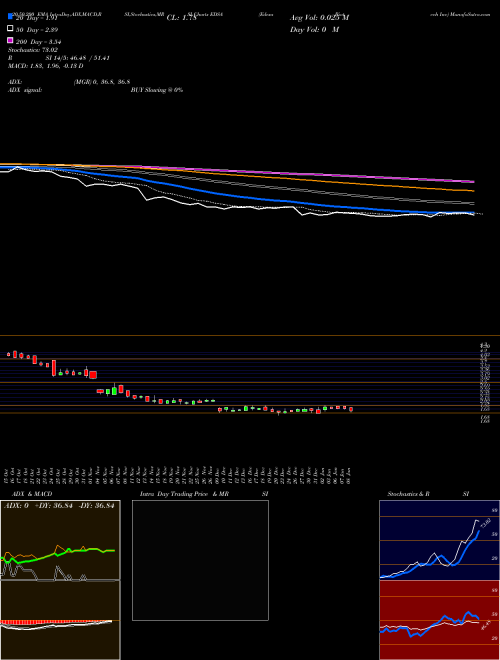Click the 'Day Vol: 0 M' value
Viewport: 500px width, 660px height.
(x=314, y=29)
